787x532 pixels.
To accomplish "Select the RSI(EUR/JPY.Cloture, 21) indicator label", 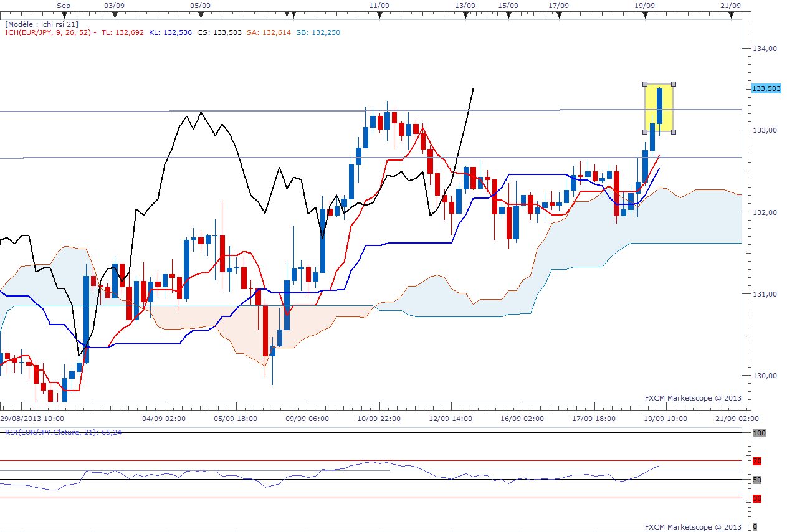I will [63, 432].
